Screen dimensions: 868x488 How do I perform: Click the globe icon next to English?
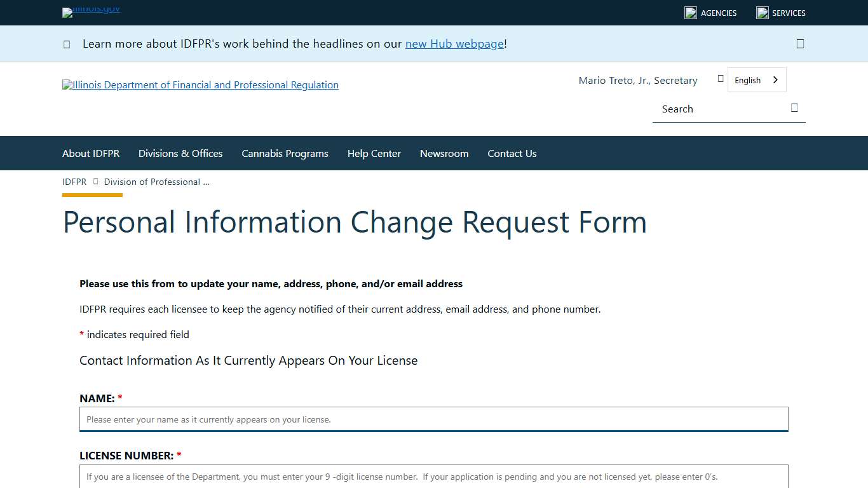tap(720, 78)
